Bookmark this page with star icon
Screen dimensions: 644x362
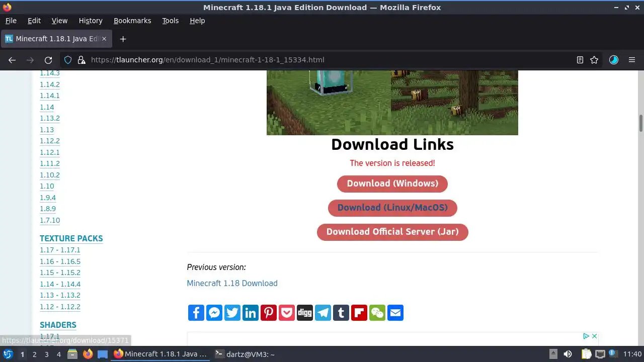(594, 60)
